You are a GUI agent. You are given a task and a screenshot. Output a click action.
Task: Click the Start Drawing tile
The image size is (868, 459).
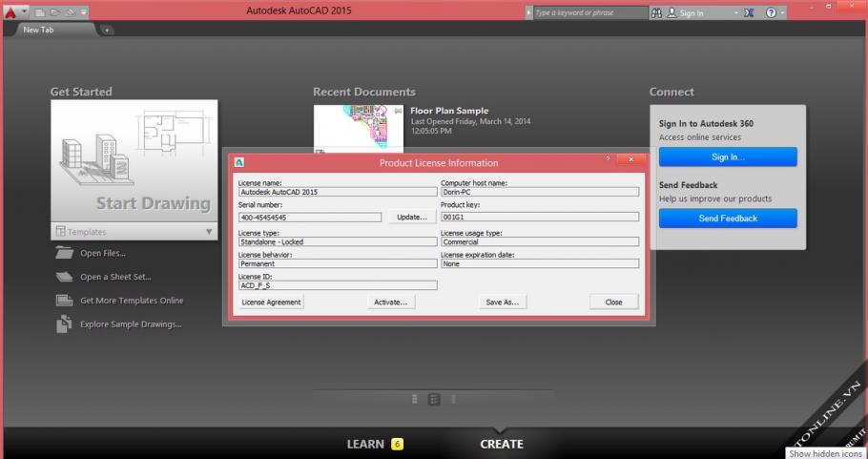pos(134,161)
